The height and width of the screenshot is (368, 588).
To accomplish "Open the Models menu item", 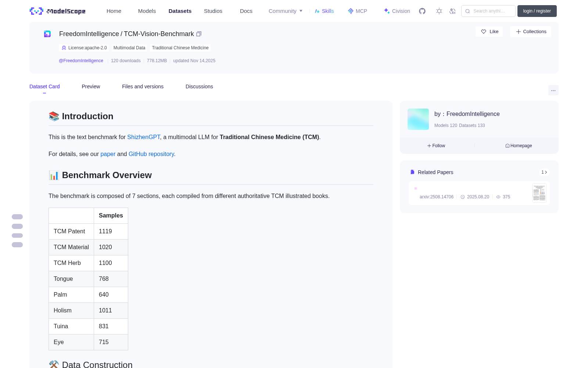I will point(147,11).
